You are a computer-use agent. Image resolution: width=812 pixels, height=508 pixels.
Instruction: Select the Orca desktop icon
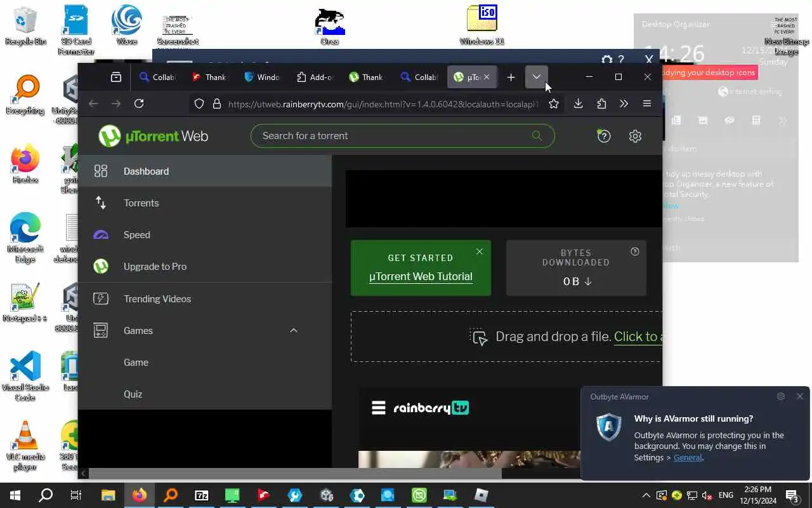[329, 26]
